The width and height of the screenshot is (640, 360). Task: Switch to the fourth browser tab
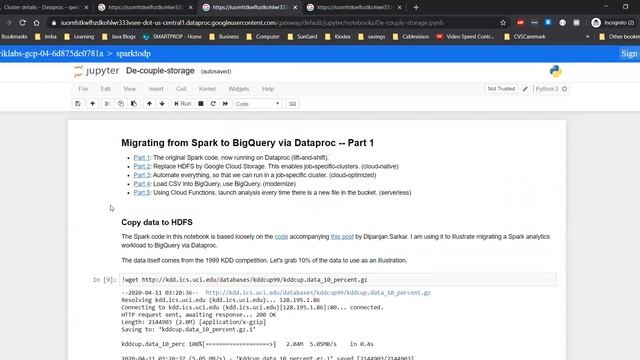point(353,7)
